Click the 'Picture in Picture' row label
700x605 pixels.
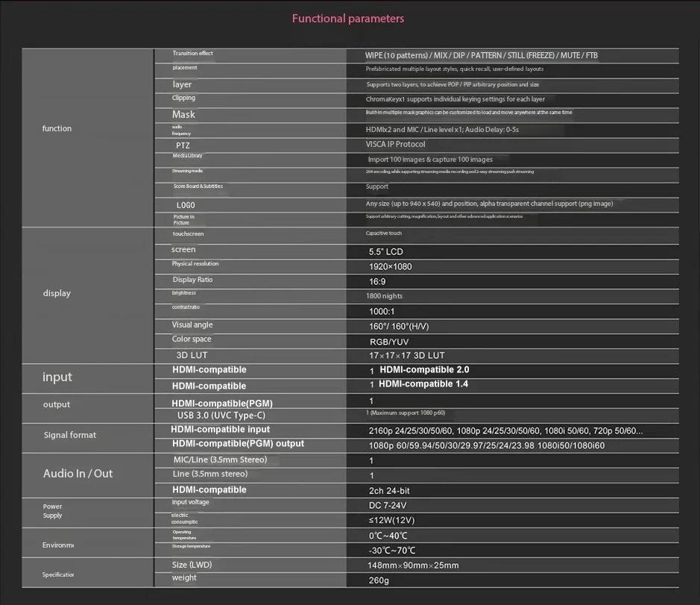[x=183, y=219]
